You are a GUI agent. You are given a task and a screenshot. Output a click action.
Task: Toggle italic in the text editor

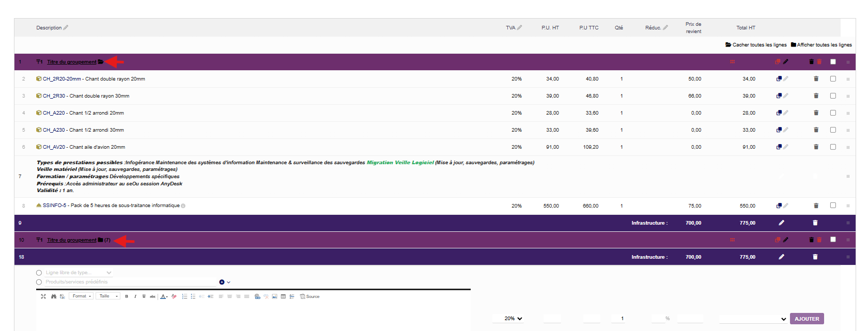[x=135, y=296]
